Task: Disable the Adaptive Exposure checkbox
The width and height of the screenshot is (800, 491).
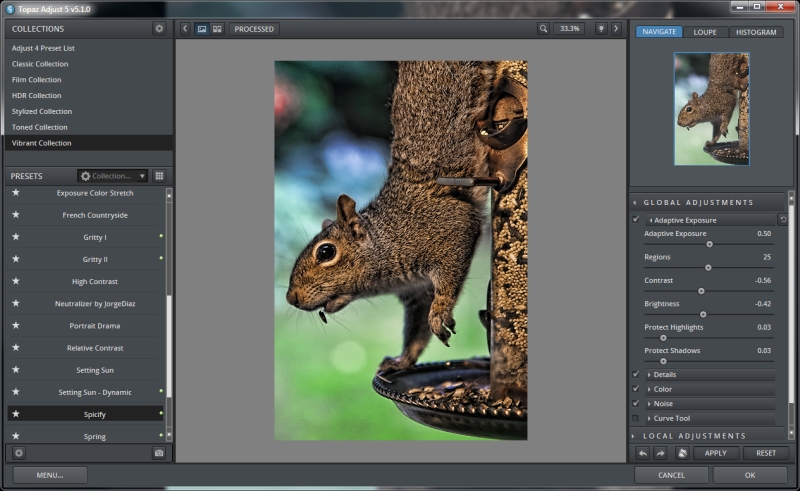Action: [x=636, y=219]
